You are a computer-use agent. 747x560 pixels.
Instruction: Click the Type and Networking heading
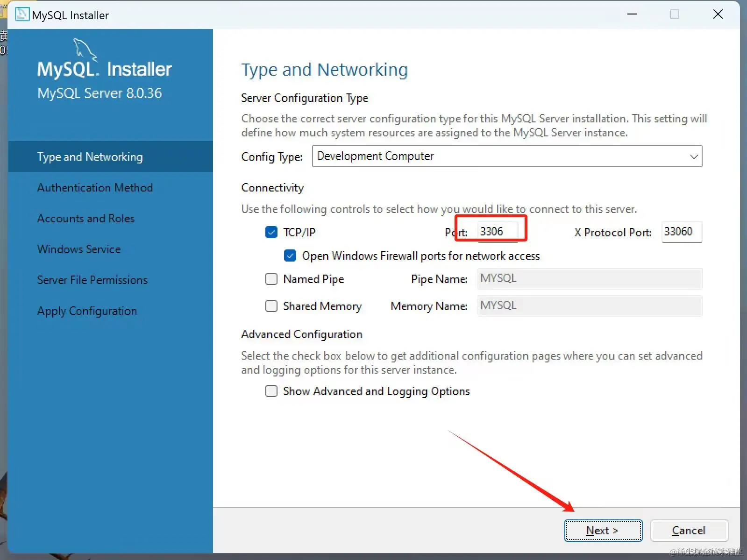pos(325,70)
